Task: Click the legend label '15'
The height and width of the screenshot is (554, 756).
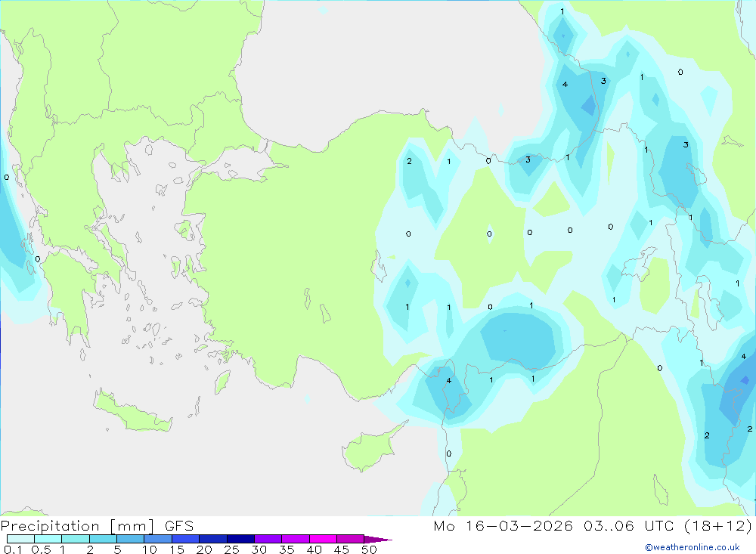Action: click(177, 549)
